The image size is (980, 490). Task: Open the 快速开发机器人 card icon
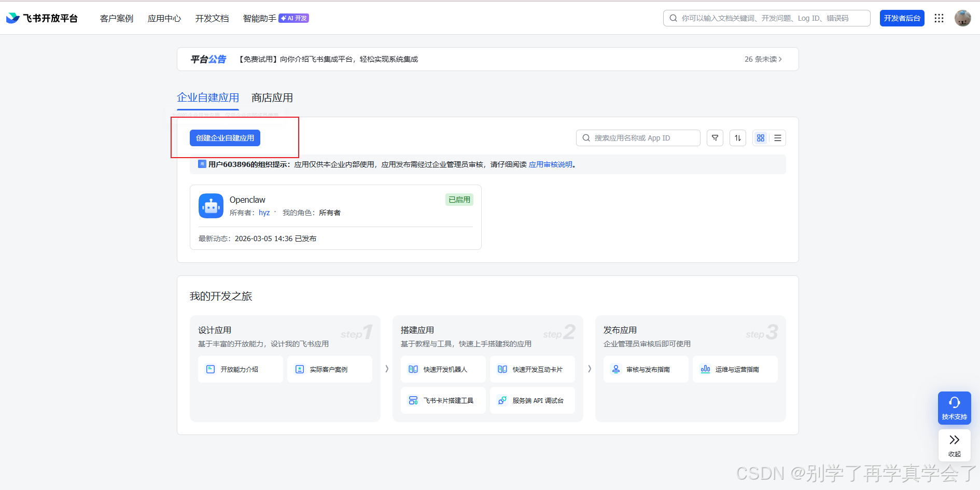[x=413, y=369]
